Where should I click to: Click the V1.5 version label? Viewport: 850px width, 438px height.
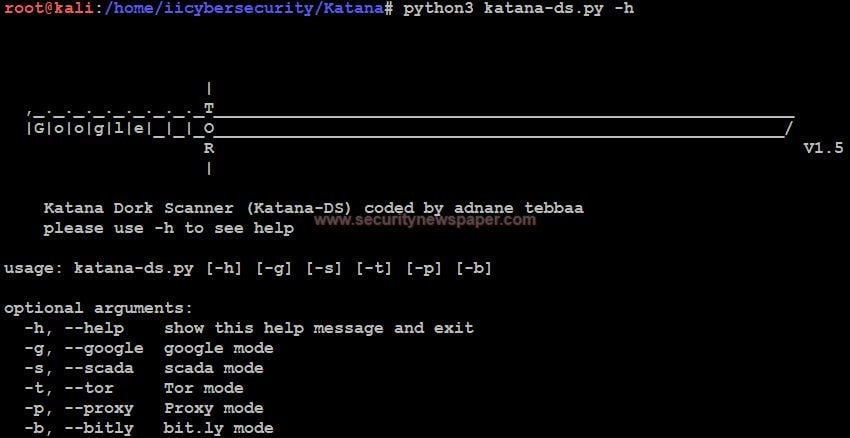coord(823,148)
